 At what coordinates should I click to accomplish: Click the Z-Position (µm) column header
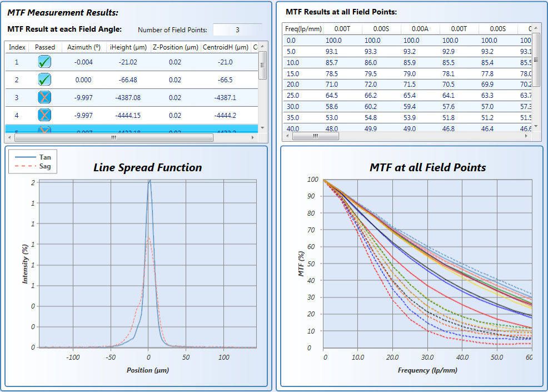point(175,47)
